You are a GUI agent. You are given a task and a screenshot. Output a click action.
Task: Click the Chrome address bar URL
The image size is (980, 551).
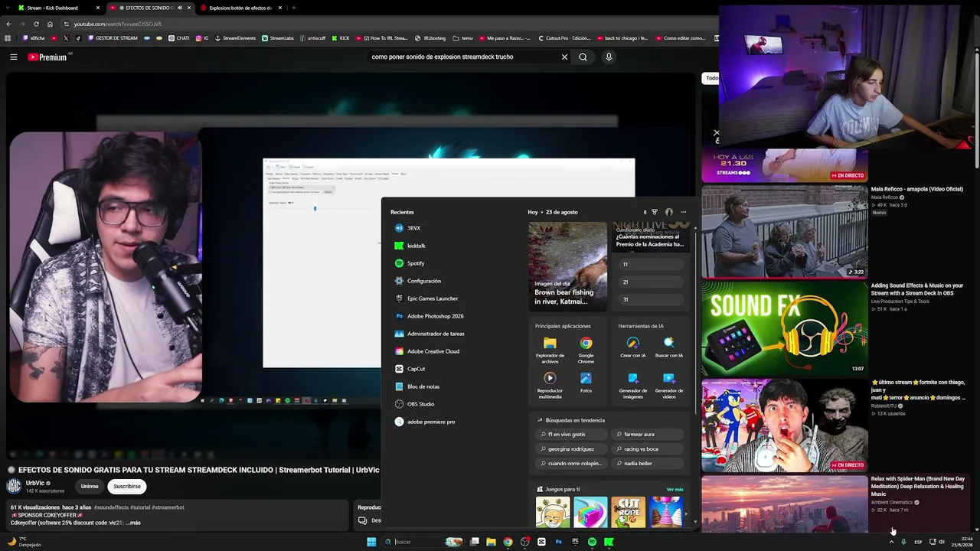[117, 24]
